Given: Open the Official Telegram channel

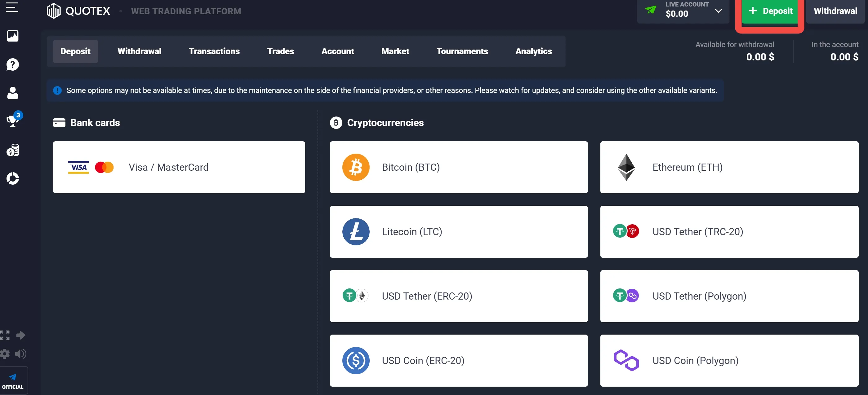Looking at the screenshot, I should pyautogui.click(x=13, y=381).
